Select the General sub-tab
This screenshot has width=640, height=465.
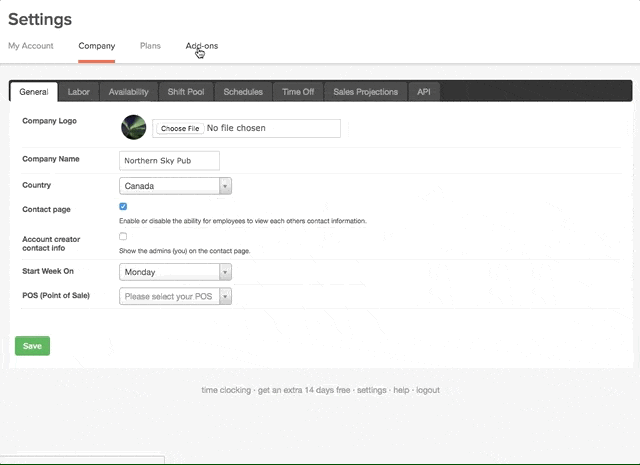pyautogui.click(x=34, y=92)
